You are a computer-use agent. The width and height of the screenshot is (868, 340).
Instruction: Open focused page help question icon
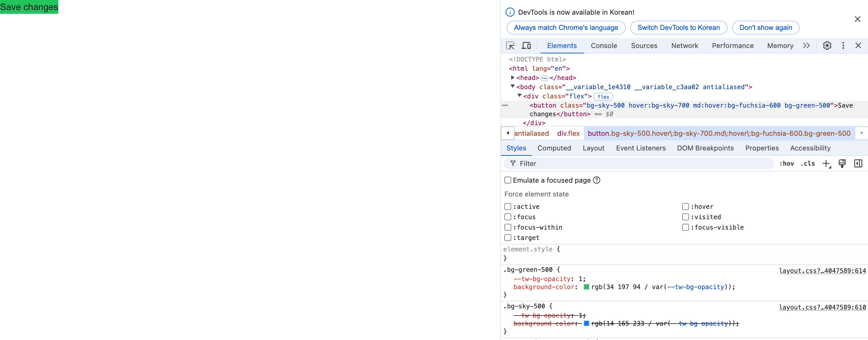point(596,180)
